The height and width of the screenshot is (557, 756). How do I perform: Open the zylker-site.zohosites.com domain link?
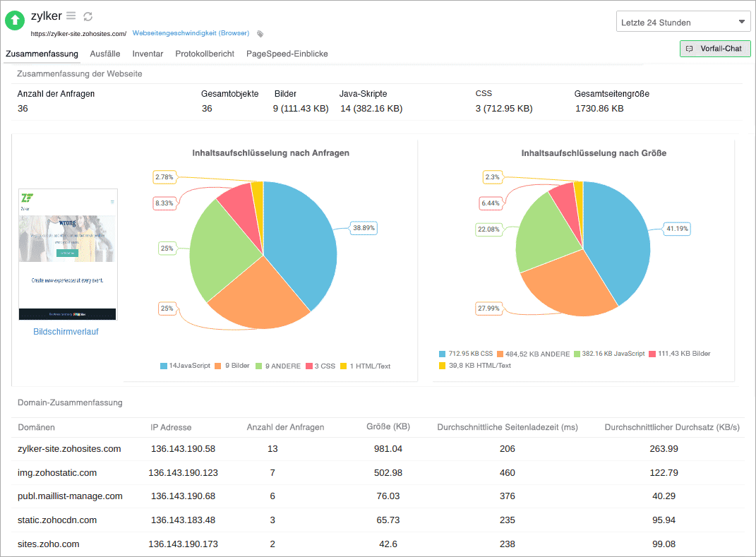pos(68,448)
